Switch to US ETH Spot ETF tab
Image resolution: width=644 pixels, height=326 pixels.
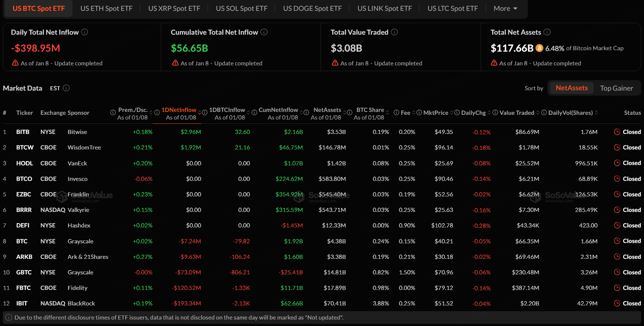pyautogui.click(x=106, y=8)
